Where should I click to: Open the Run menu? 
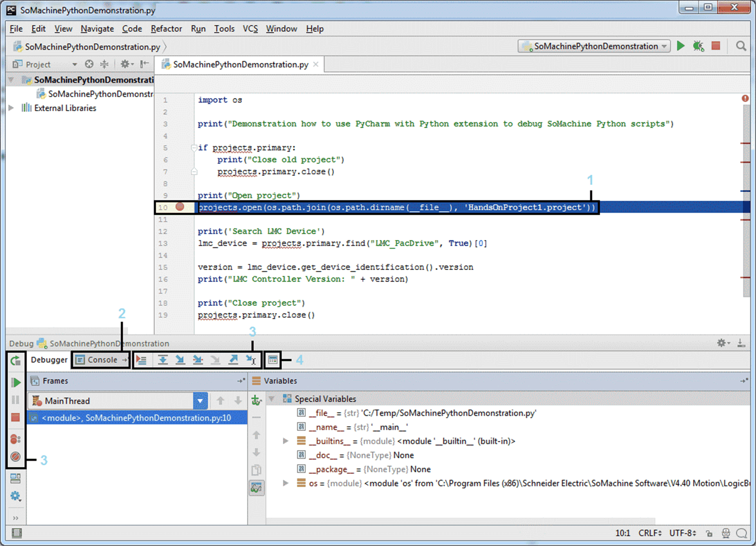198,29
